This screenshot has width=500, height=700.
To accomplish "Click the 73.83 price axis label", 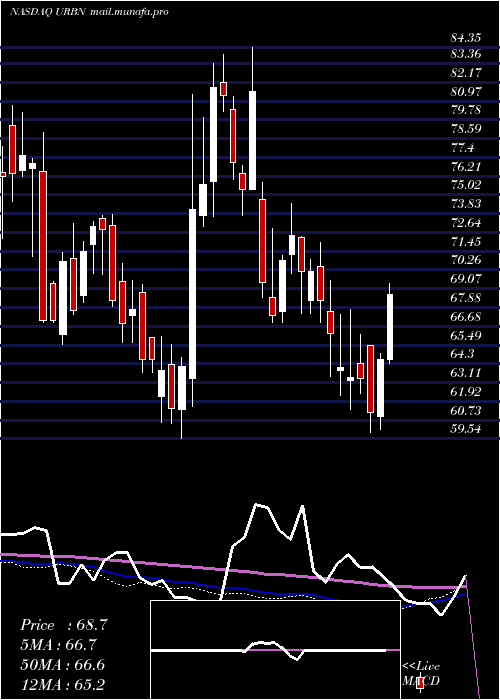I will click(466, 204).
